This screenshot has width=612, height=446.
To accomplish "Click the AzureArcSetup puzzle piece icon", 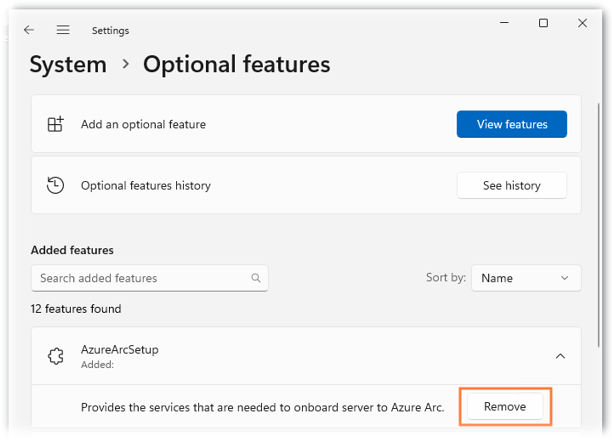I will (55, 356).
